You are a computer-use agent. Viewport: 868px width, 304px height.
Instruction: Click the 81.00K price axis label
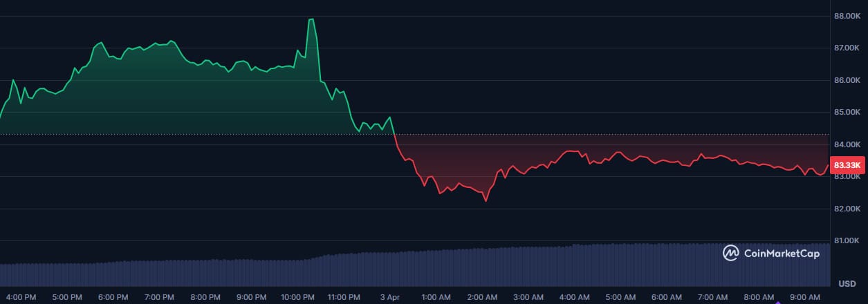pyautogui.click(x=847, y=240)
